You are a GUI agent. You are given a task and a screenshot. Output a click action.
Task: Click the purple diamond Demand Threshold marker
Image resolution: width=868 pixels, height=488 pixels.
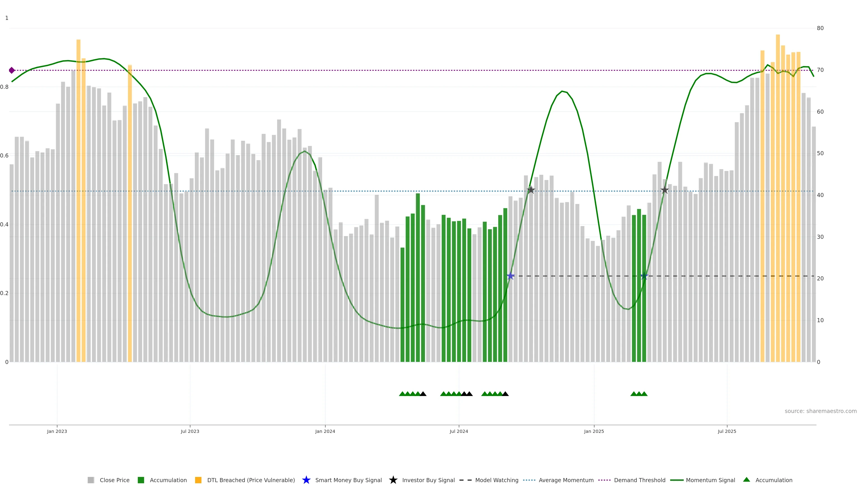point(12,70)
